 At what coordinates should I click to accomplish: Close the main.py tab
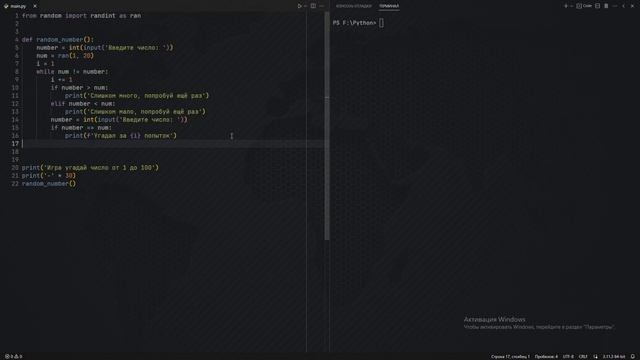(x=35, y=6)
